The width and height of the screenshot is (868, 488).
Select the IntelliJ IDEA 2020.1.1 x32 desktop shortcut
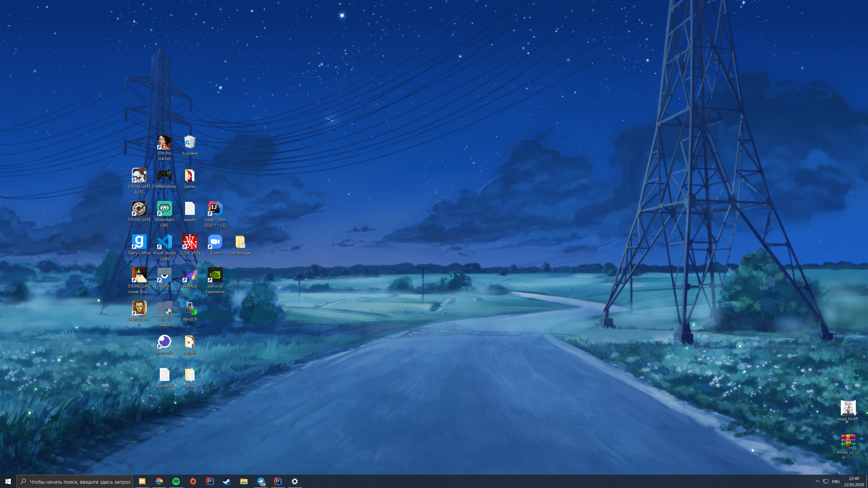[215, 214]
